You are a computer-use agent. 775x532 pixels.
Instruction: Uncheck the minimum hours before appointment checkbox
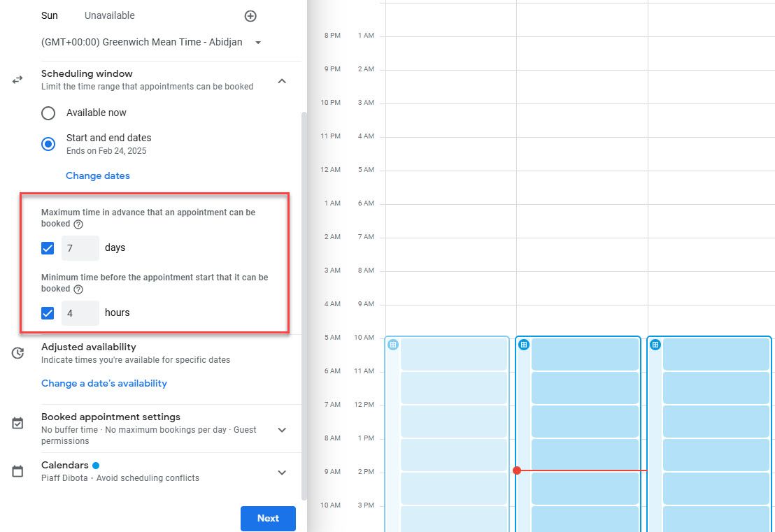[48, 313]
